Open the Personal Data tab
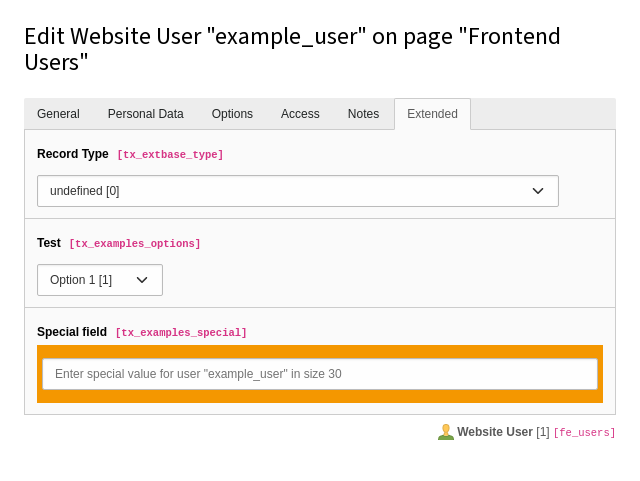The width and height of the screenshot is (640, 481). pyautogui.click(x=145, y=114)
